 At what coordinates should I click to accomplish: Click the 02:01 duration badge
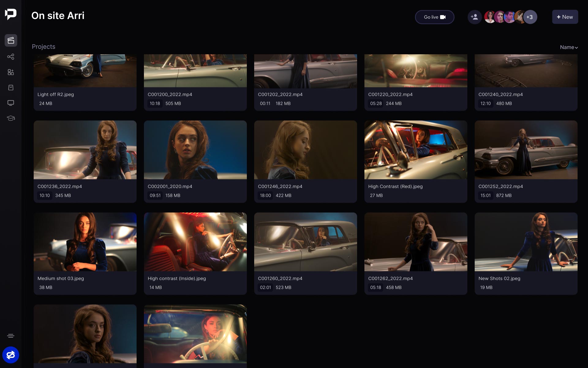pos(266,287)
